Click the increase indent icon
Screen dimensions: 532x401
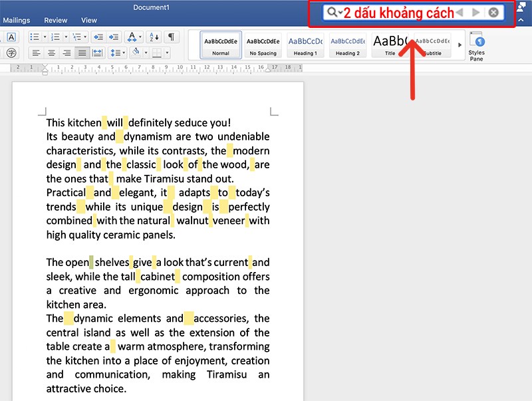pyautogui.click(x=114, y=37)
